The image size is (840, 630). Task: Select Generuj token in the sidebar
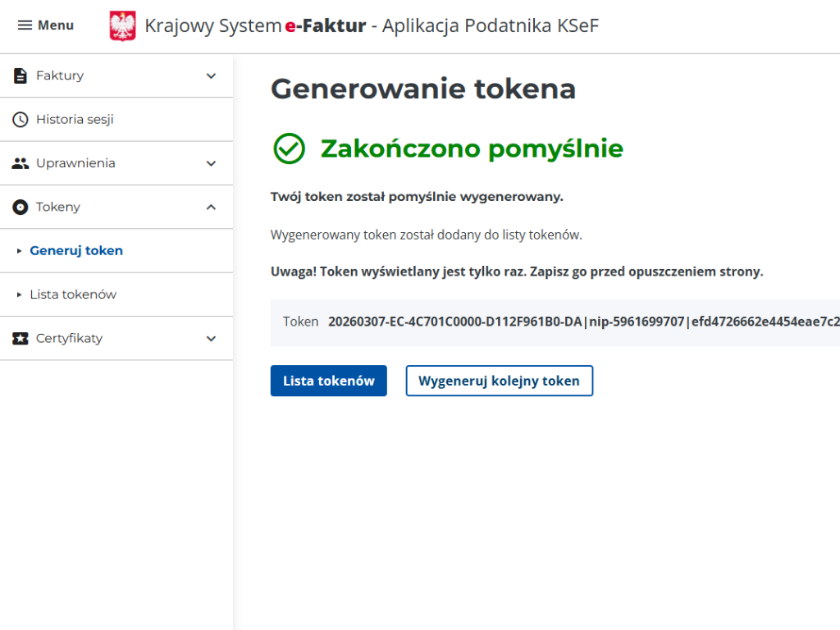[x=76, y=251]
